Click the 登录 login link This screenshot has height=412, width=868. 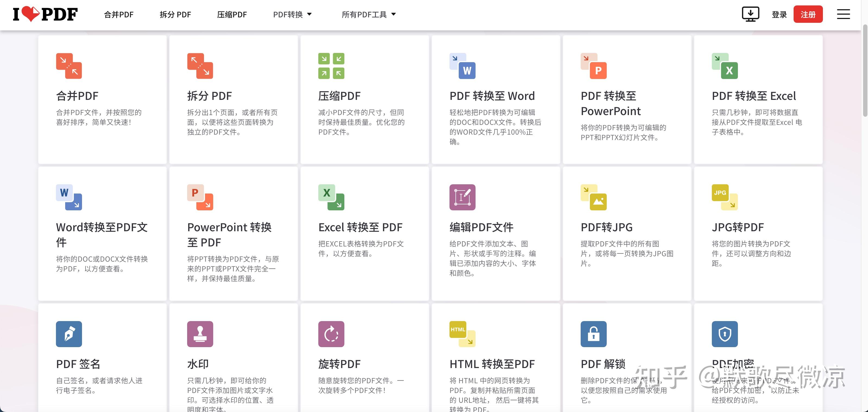779,14
